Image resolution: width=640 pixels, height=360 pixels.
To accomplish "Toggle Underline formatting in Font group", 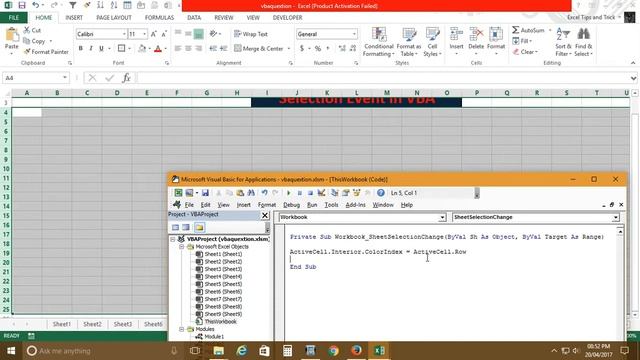I will [x=101, y=49].
